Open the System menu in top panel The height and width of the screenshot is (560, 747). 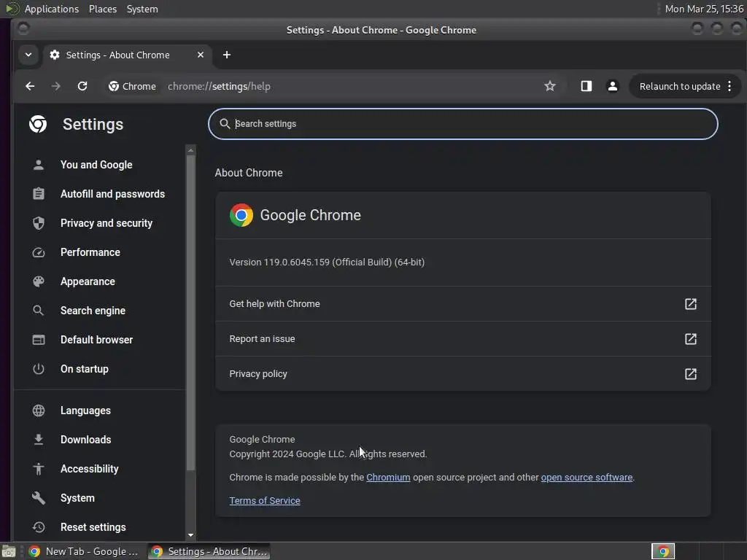pyautogui.click(x=142, y=9)
